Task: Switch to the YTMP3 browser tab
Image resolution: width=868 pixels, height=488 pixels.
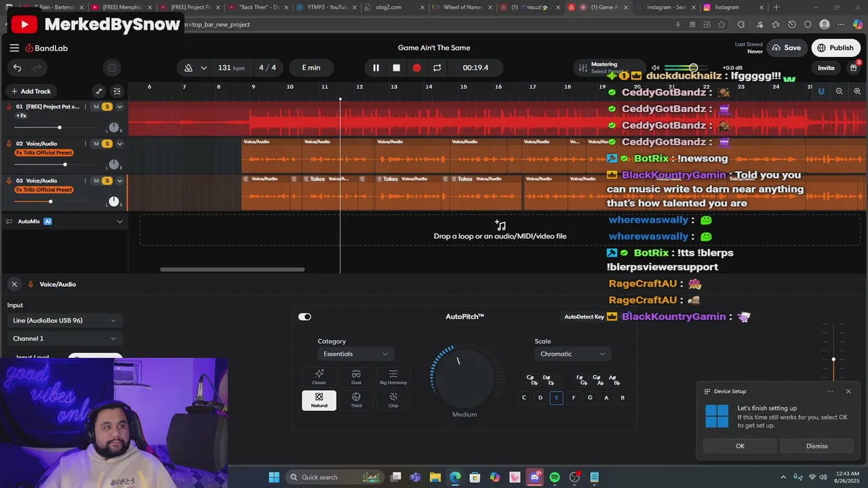Action: pos(327,7)
